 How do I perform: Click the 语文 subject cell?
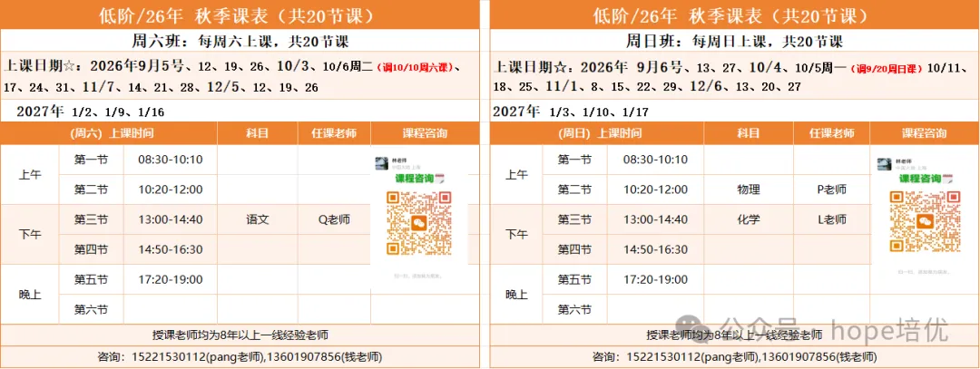(x=258, y=219)
